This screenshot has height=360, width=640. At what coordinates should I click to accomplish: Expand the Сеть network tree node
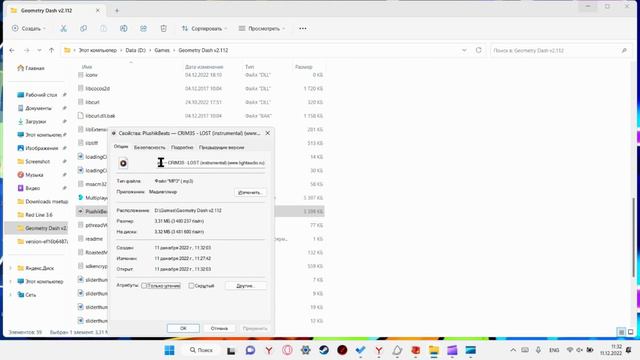11,295
